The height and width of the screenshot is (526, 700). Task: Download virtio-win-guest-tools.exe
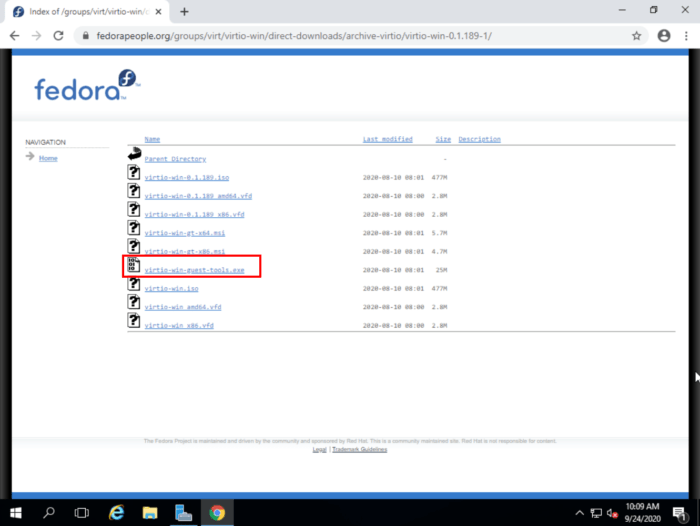[195, 270]
